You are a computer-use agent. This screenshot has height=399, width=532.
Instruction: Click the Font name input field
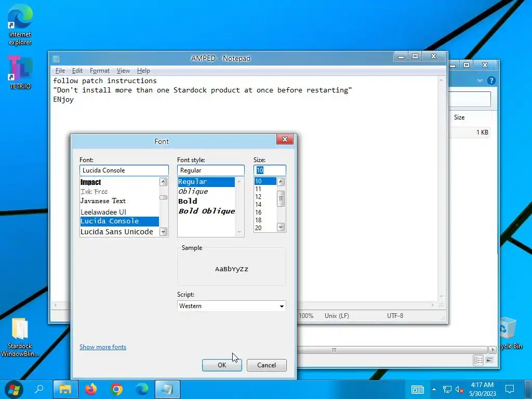(124, 170)
